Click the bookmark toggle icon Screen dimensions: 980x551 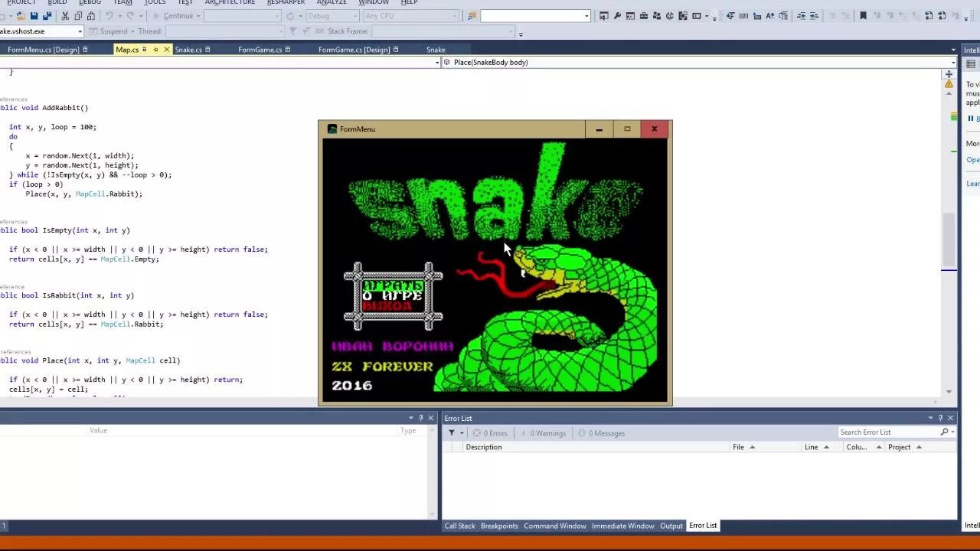click(x=863, y=16)
